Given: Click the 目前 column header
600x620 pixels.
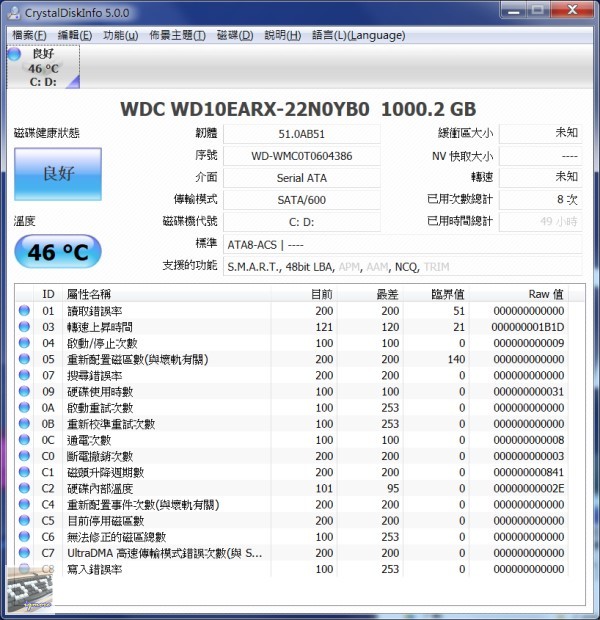Looking at the screenshot, I should tap(304, 294).
